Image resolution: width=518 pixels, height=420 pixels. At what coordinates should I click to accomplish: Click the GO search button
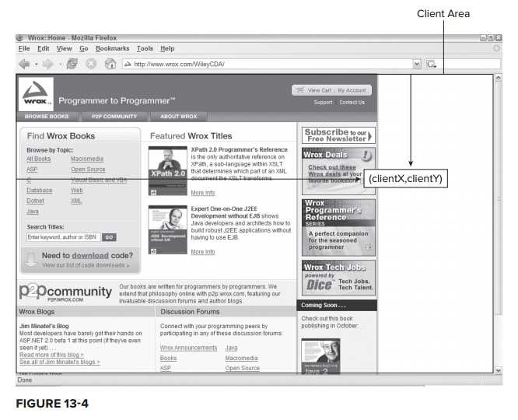(x=109, y=237)
